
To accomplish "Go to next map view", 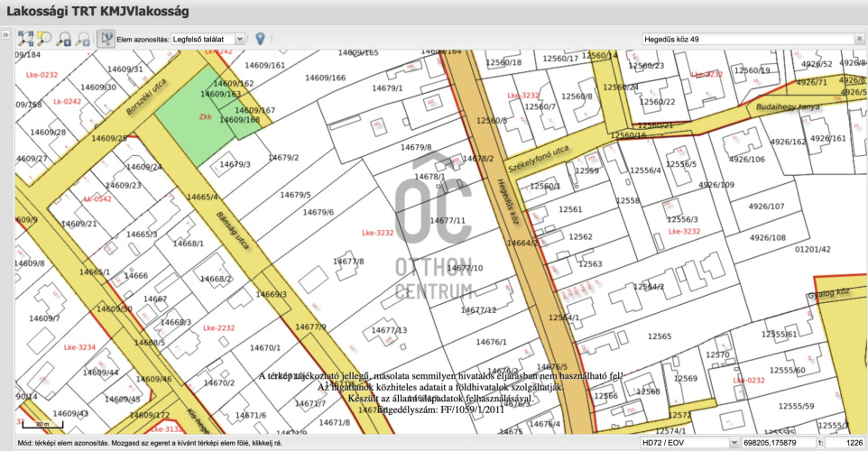I will coord(83,39).
